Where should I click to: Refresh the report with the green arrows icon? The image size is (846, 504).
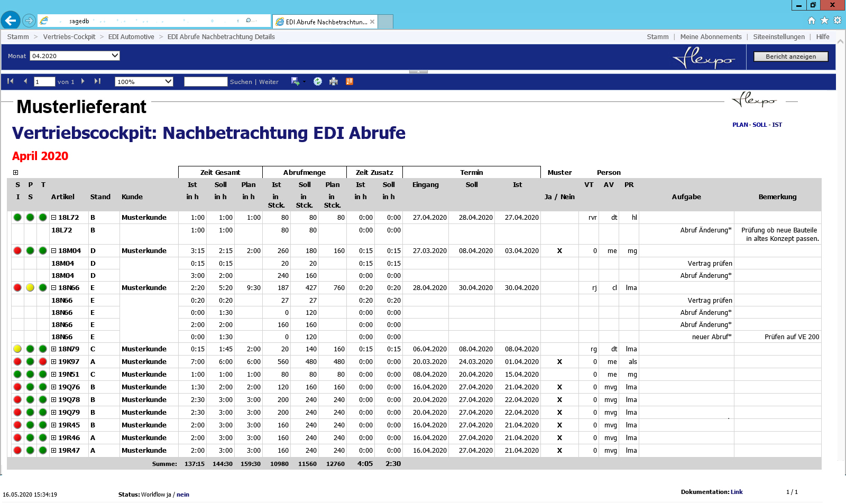(x=318, y=81)
